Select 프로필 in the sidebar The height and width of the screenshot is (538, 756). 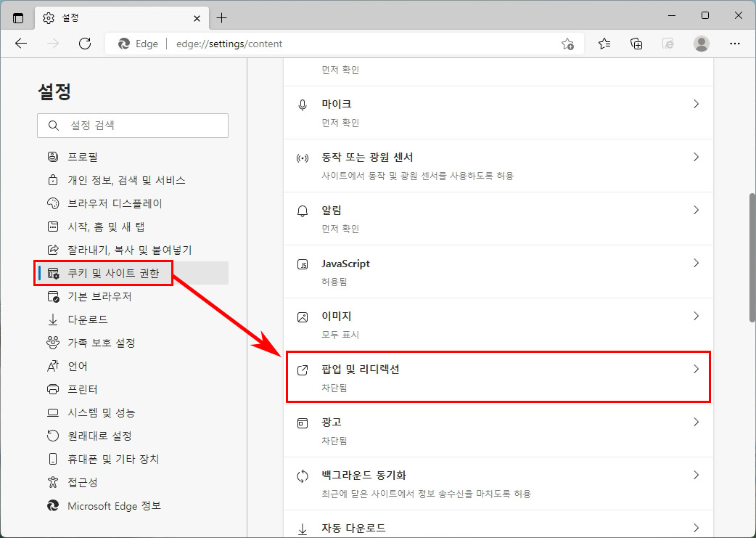click(132, 157)
